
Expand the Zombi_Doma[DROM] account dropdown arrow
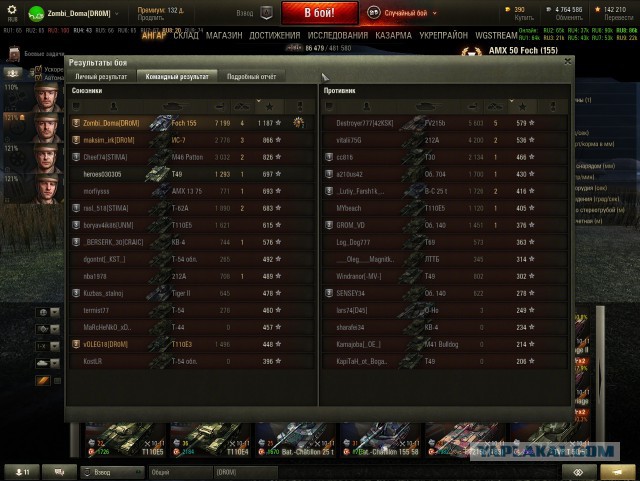(117, 13)
